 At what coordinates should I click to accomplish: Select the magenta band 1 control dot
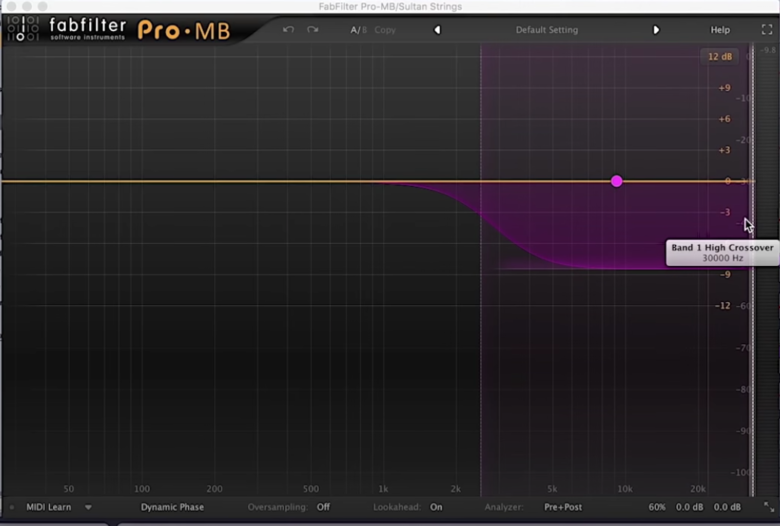pyautogui.click(x=616, y=181)
